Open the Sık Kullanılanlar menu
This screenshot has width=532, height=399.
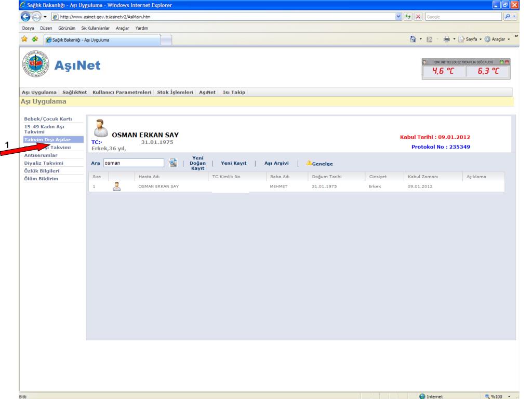pos(96,28)
